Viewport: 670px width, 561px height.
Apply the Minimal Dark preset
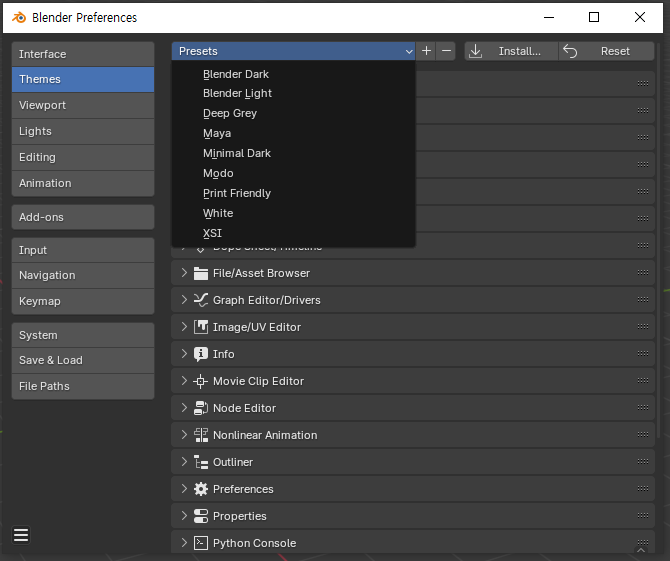294,153
